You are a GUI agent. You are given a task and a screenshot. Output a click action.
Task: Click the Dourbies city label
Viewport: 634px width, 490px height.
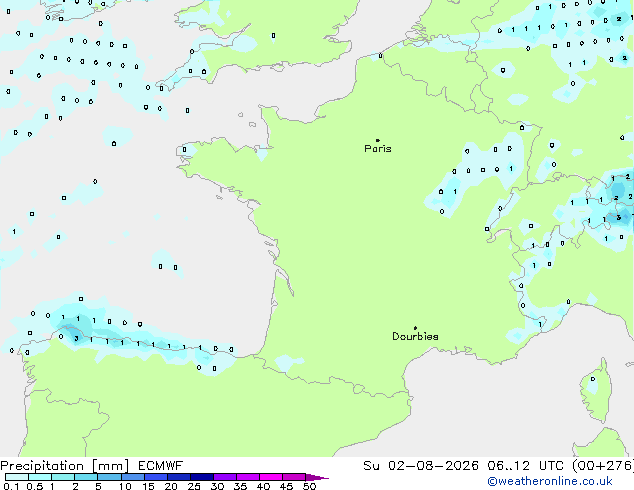pyautogui.click(x=415, y=336)
